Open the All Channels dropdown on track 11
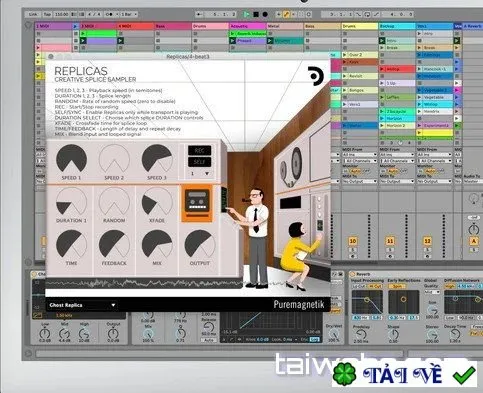Viewport: 483px width, 393px height. (x=397, y=161)
